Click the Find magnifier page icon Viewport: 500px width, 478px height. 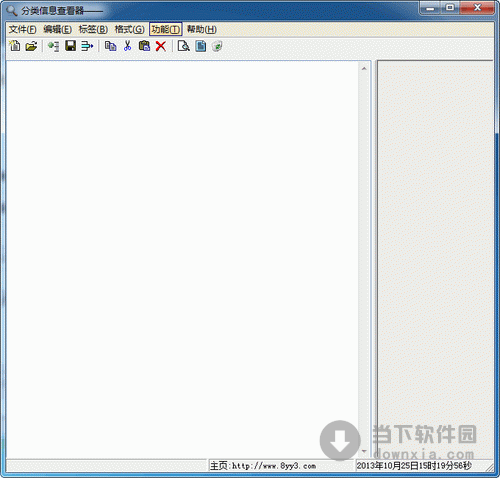(184, 46)
